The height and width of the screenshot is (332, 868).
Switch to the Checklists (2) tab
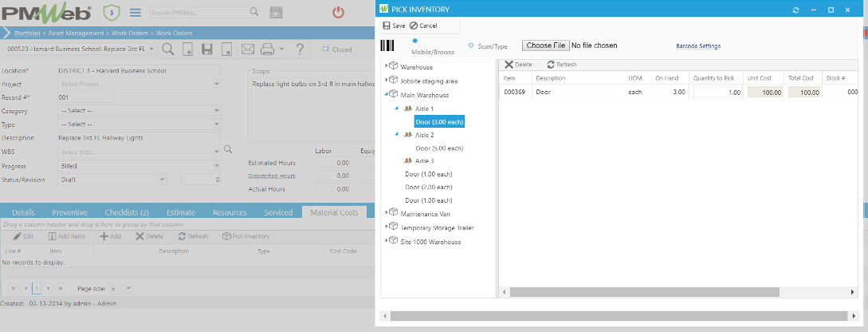pyautogui.click(x=127, y=212)
